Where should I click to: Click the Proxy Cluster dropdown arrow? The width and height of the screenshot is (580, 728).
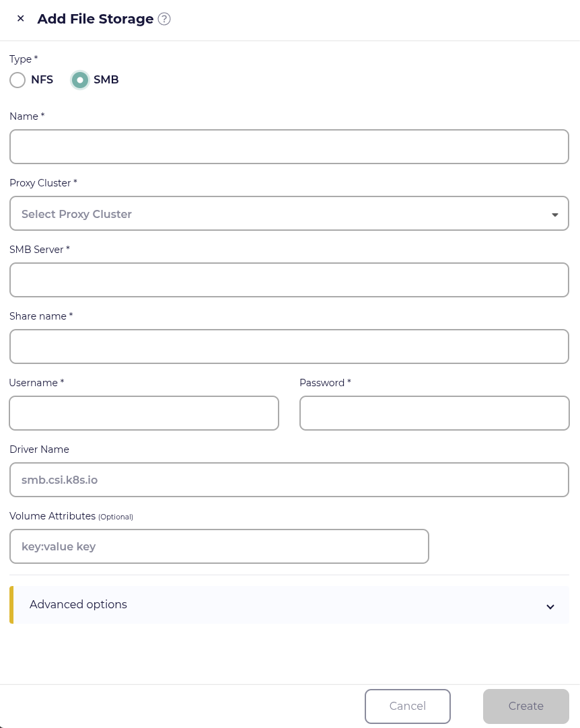tap(555, 215)
